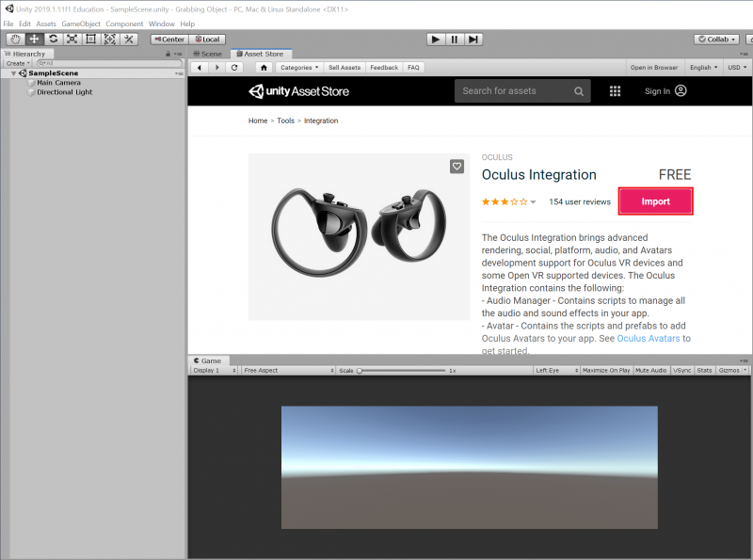
Task: Open the Hierarchy Create dropdown
Action: coord(18,63)
